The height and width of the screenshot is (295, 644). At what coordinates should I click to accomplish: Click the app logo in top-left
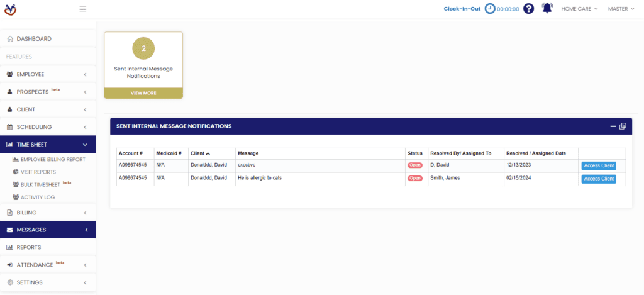point(10,9)
